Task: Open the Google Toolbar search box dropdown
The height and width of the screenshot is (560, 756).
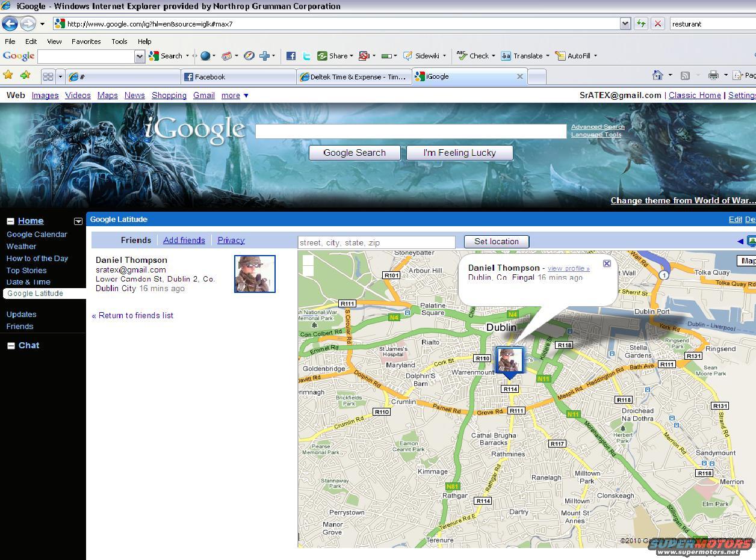Action: click(140, 57)
